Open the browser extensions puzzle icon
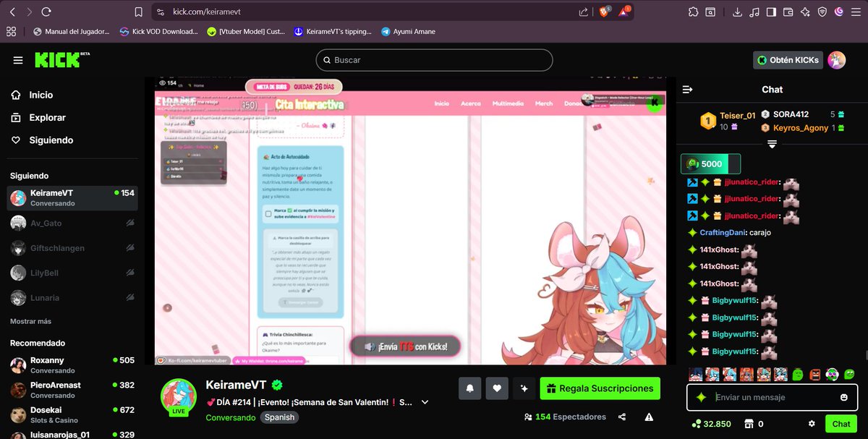Viewport: 868px width, 439px height. [693, 12]
